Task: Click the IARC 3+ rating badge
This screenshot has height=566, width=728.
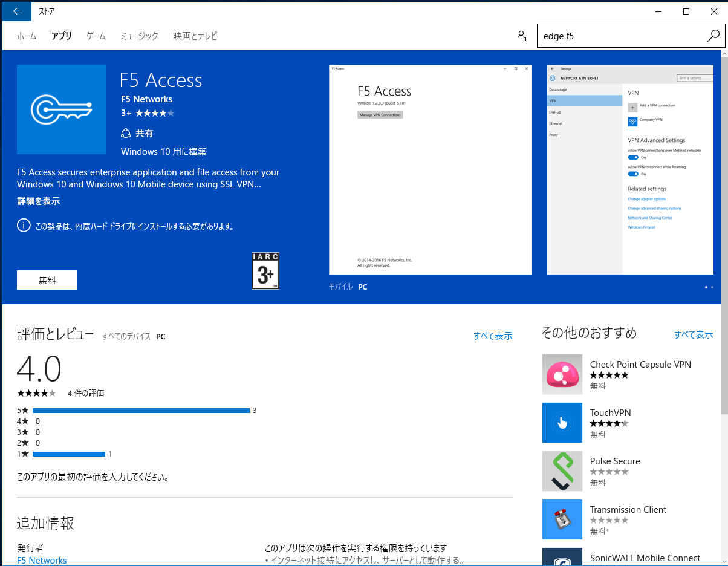Action: point(265,271)
